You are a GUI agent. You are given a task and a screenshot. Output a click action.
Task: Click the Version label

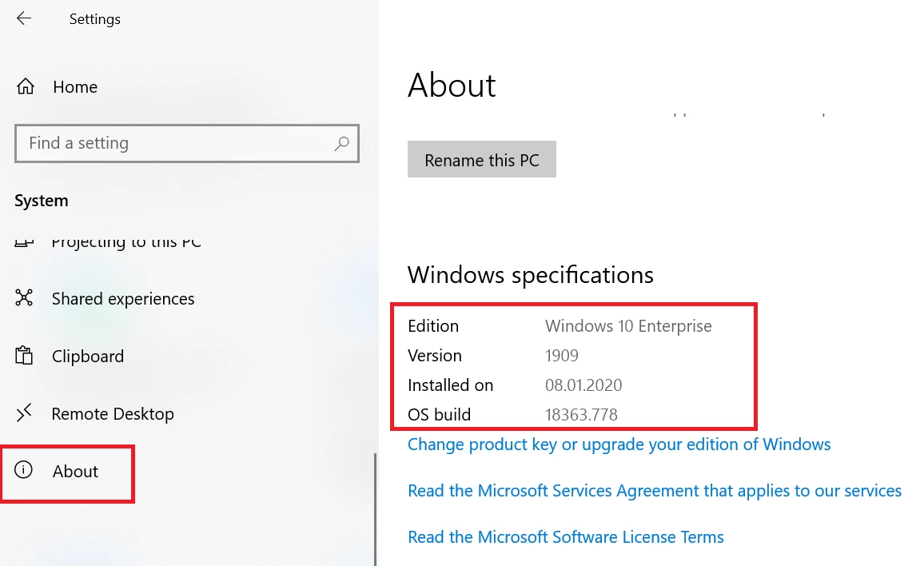click(x=435, y=356)
